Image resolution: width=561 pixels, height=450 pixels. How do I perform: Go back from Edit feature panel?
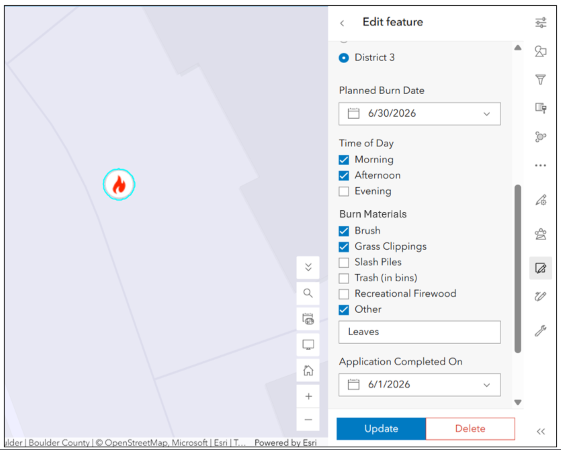342,23
